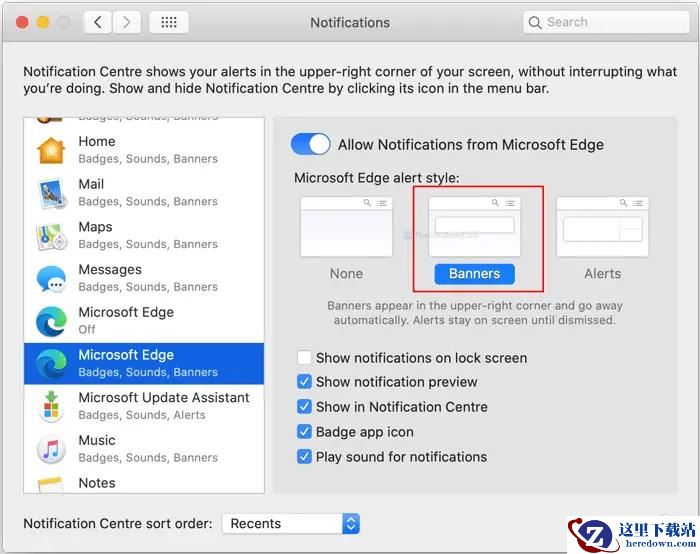Select the Alerts alert style
Image resolution: width=700 pixels, height=554 pixels.
coord(602,227)
